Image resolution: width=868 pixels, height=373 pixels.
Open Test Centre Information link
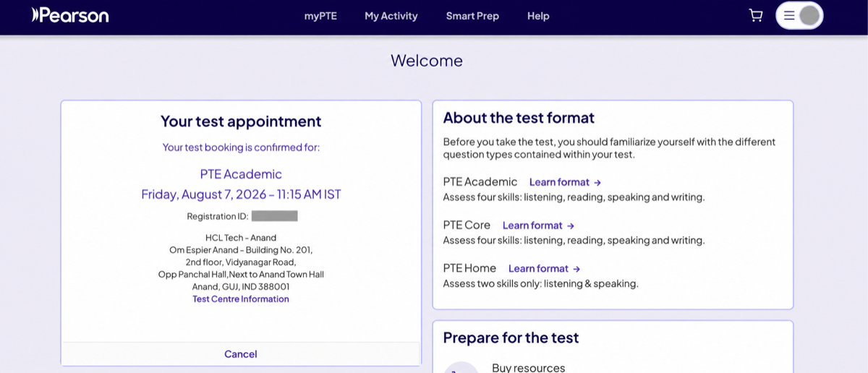click(241, 299)
